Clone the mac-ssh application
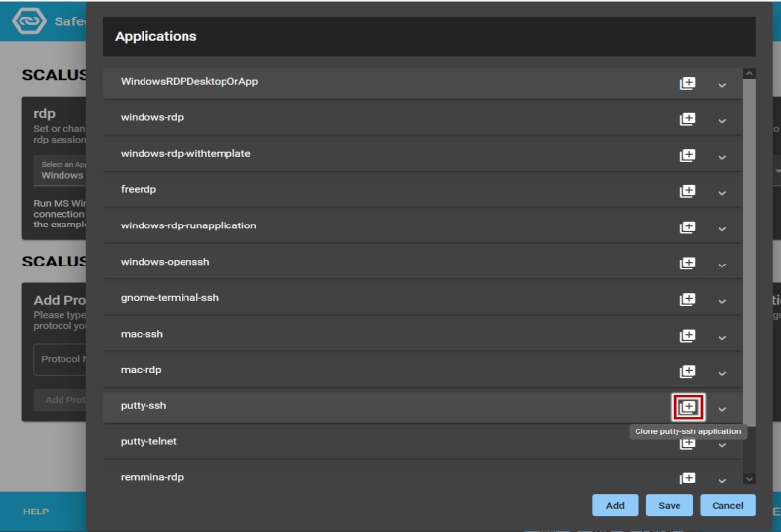 click(x=687, y=335)
